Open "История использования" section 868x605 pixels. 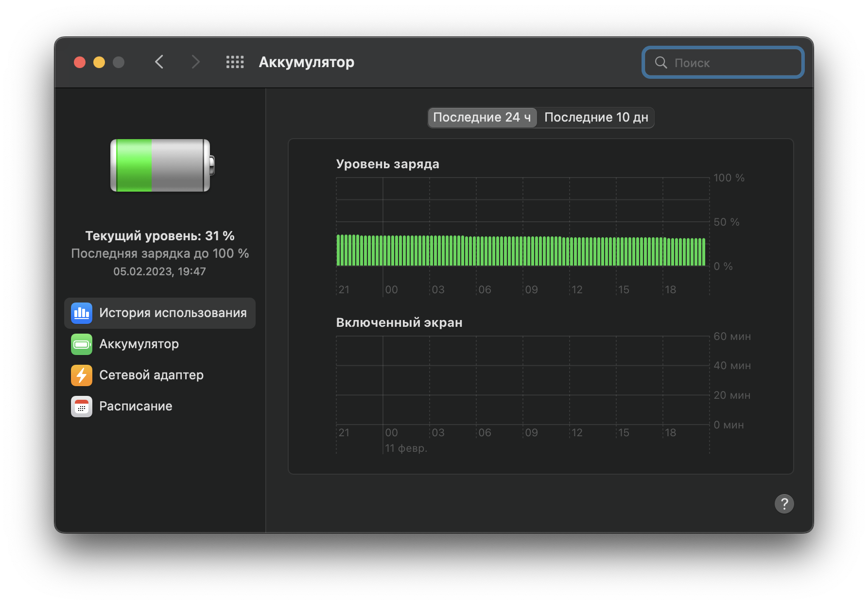[x=173, y=313]
